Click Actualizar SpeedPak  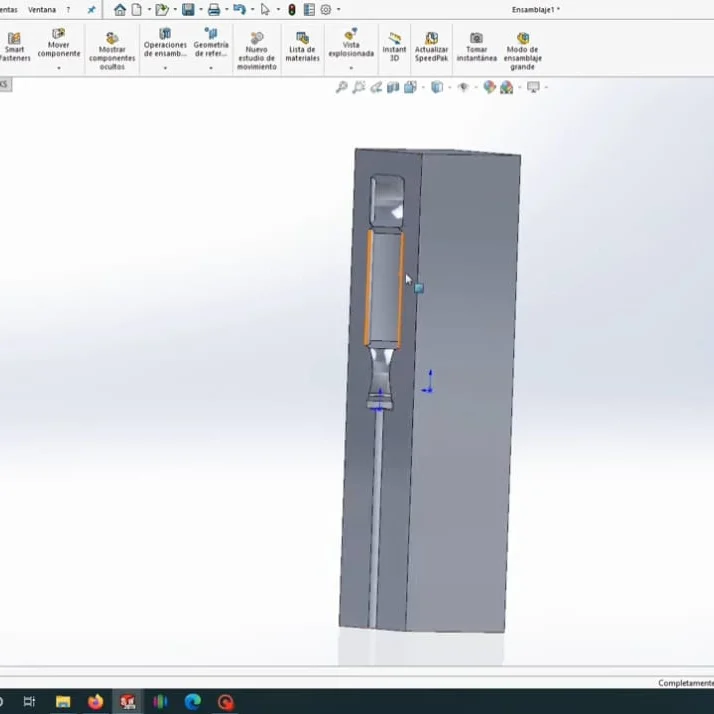(x=431, y=46)
